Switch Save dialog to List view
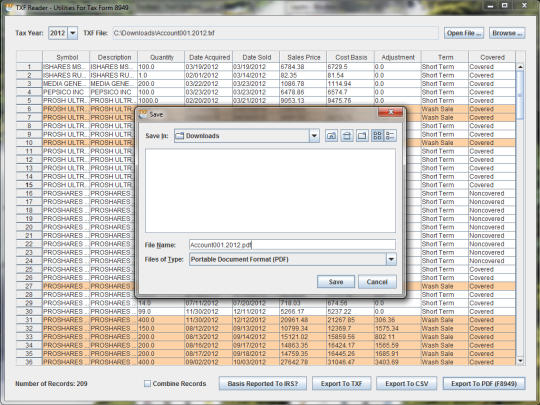Viewport: 540px width, 405px height. click(377, 136)
